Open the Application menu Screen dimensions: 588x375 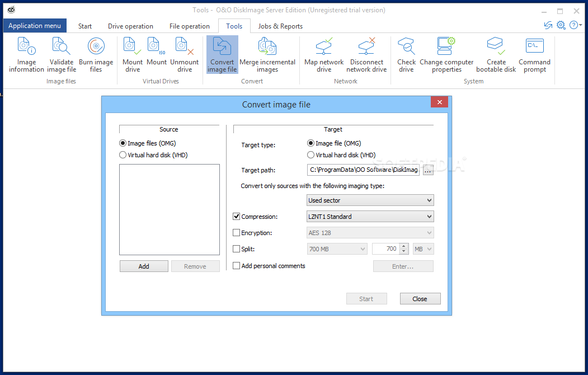35,26
